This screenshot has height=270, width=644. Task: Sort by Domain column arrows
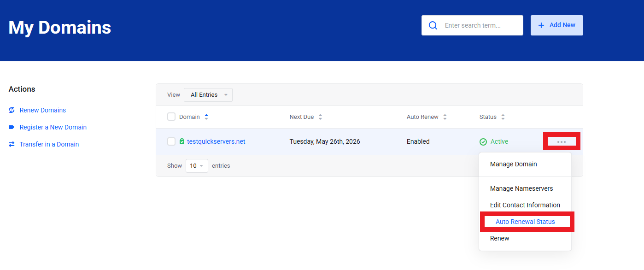point(206,117)
